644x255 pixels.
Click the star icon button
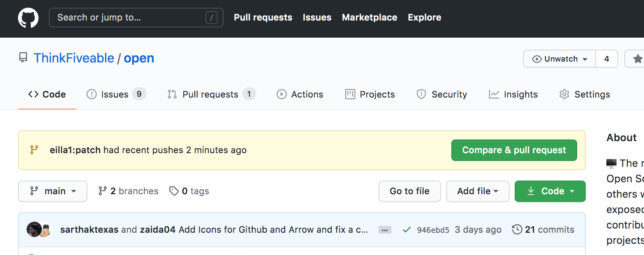[x=637, y=59]
